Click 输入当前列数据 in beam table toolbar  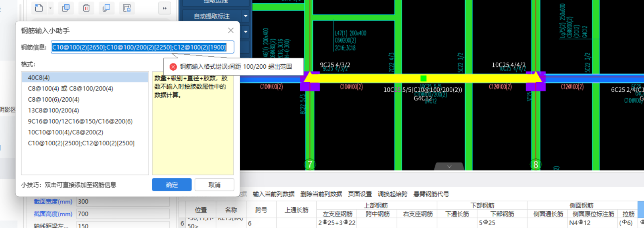[x=274, y=194]
